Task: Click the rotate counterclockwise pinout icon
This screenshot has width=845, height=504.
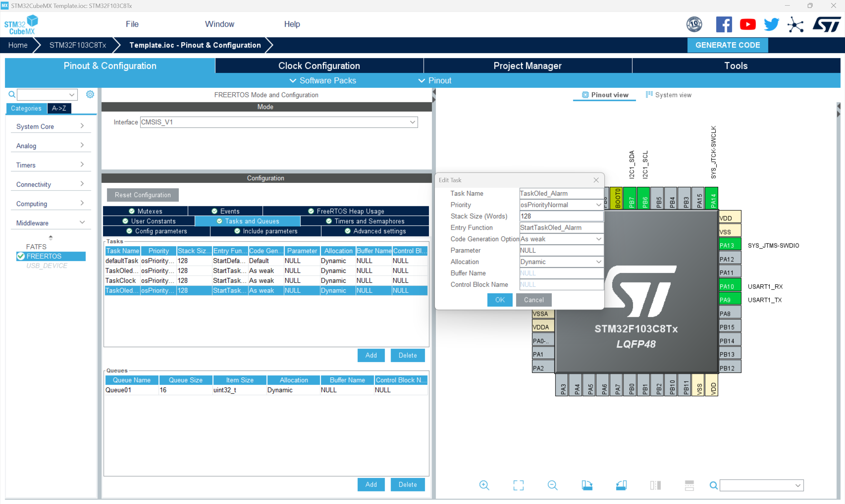Action: coord(621,485)
